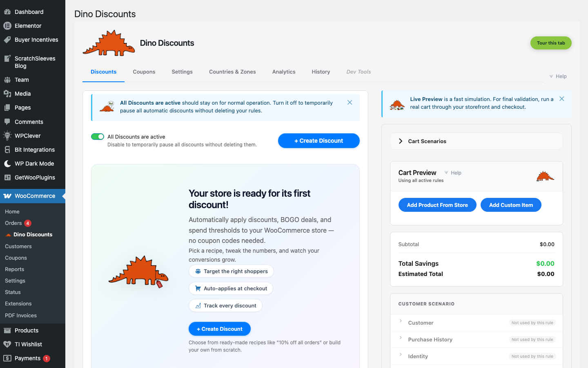Click the Auto-applies at checkout pill
Image resolution: width=588 pixels, height=368 pixels.
[x=231, y=288]
